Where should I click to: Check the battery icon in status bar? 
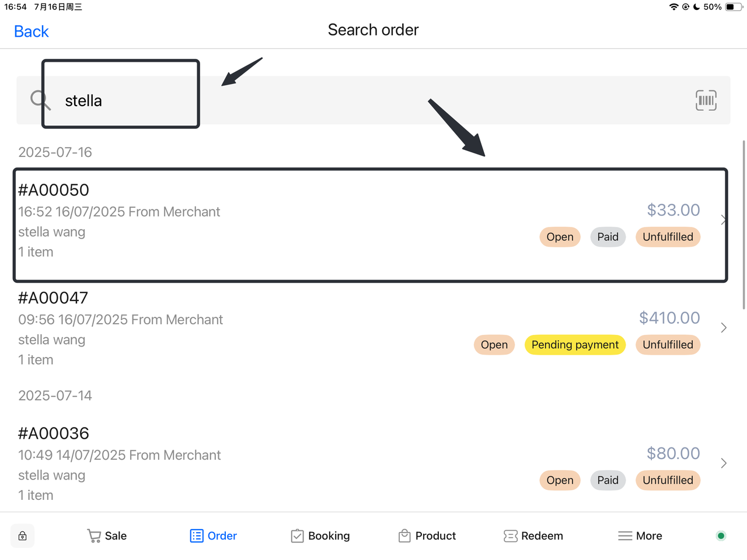tap(733, 7)
